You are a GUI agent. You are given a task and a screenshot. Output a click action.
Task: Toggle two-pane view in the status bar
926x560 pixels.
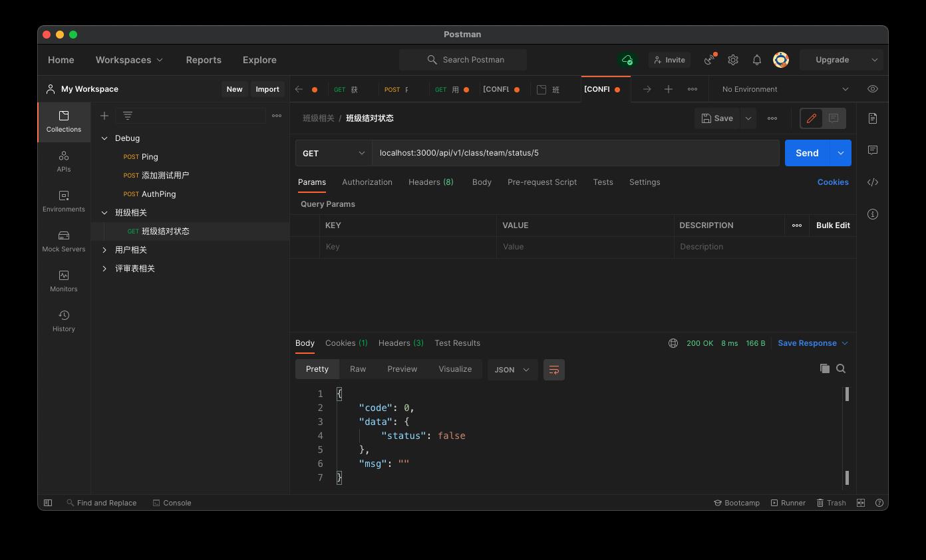pos(861,503)
